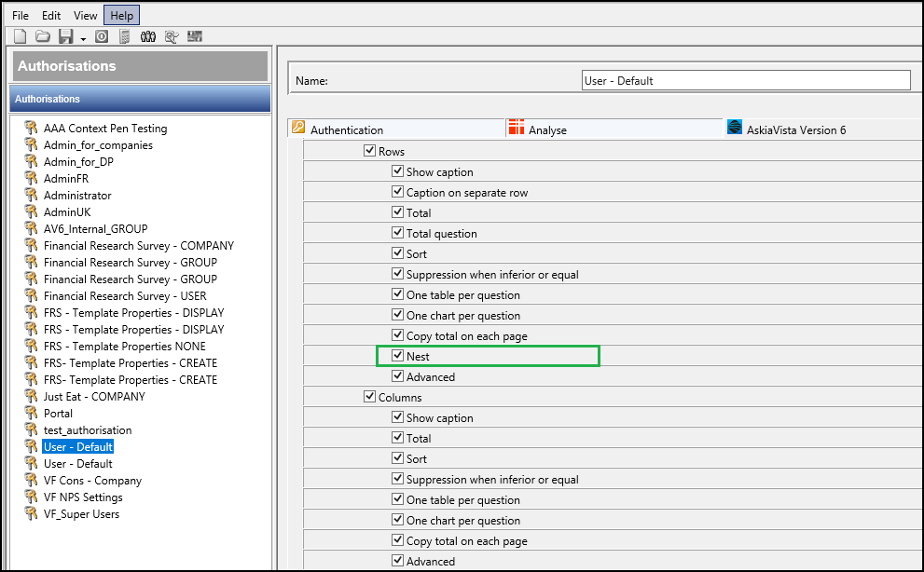
Task: Open the File menu
Action: pyautogui.click(x=20, y=15)
